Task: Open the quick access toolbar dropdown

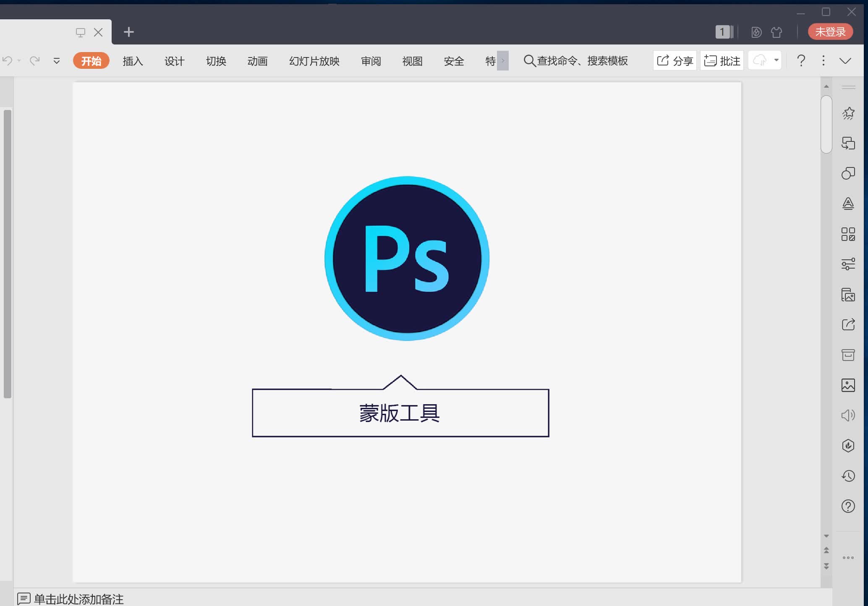Action: pyautogui.click(x=57, y=61)
